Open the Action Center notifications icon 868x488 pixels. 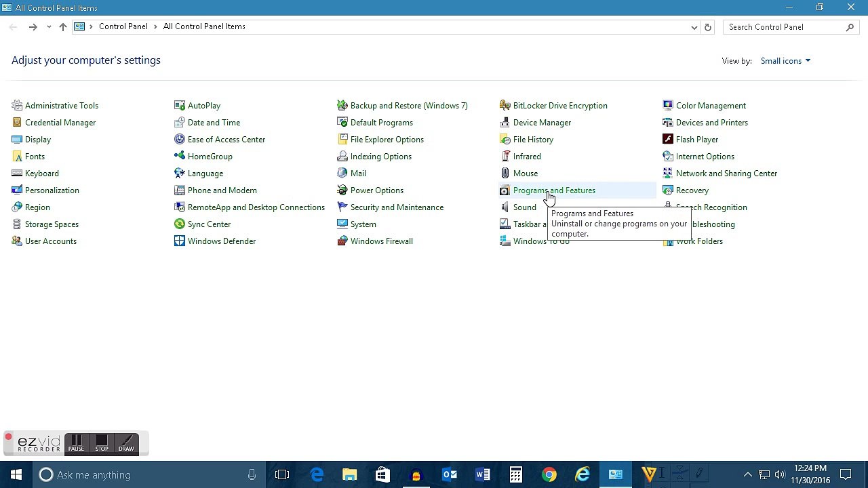[846, 474]
